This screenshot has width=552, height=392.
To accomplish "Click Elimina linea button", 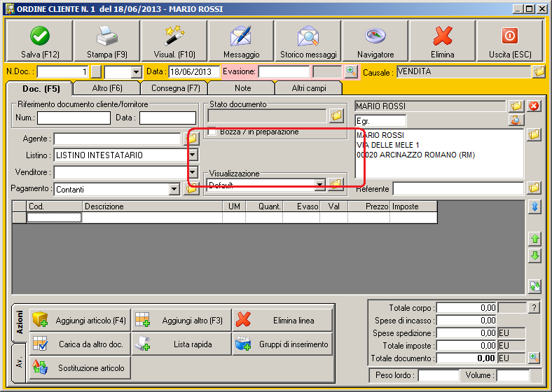I will click(x=283, y=320).
